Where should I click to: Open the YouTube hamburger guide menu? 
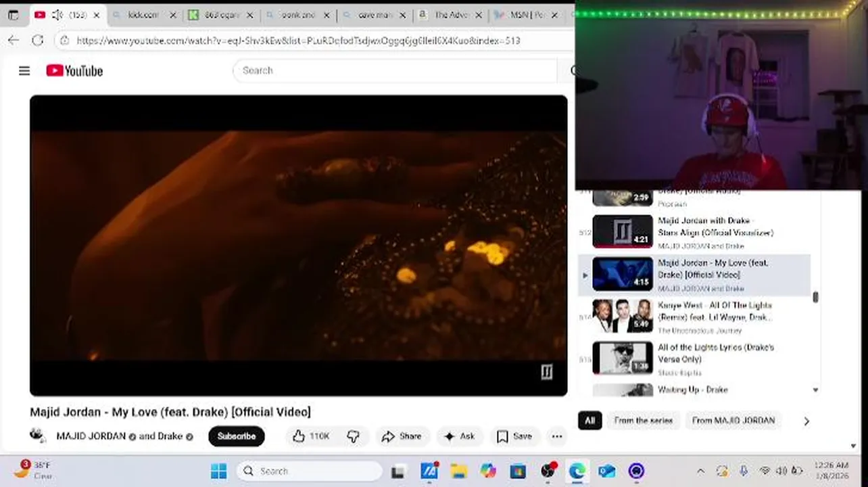click(24, 70)
